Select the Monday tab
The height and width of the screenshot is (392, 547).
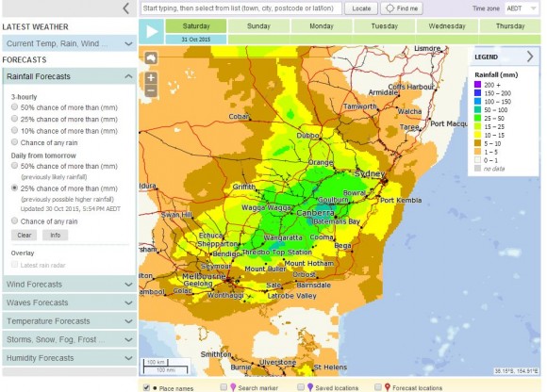pyautogui.click(x=322, y=26)
